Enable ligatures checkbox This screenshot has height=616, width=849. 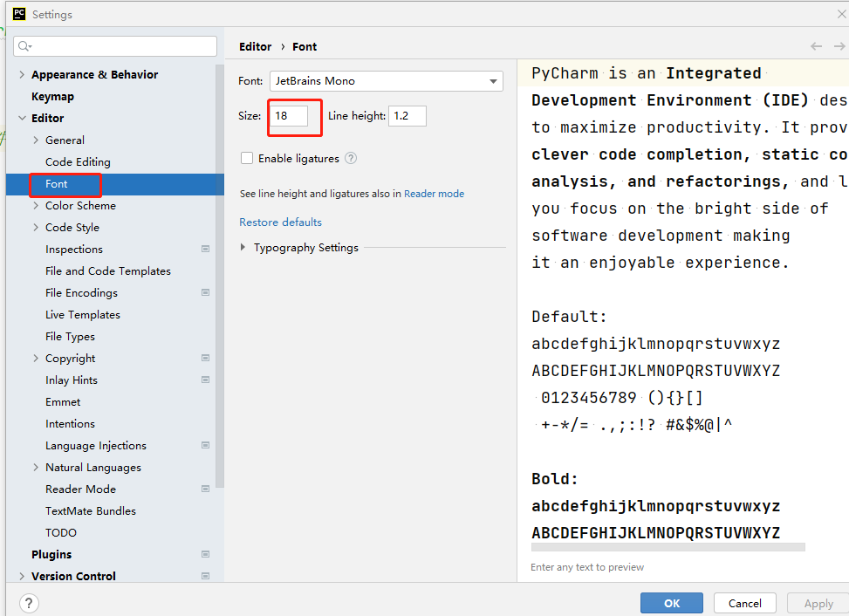247,159
